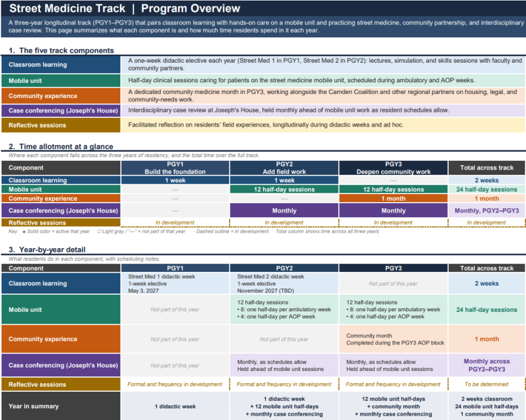Click 'What residents do in each component' subtitle
Screen dimensions: 526x420
(x=84, y=259)
